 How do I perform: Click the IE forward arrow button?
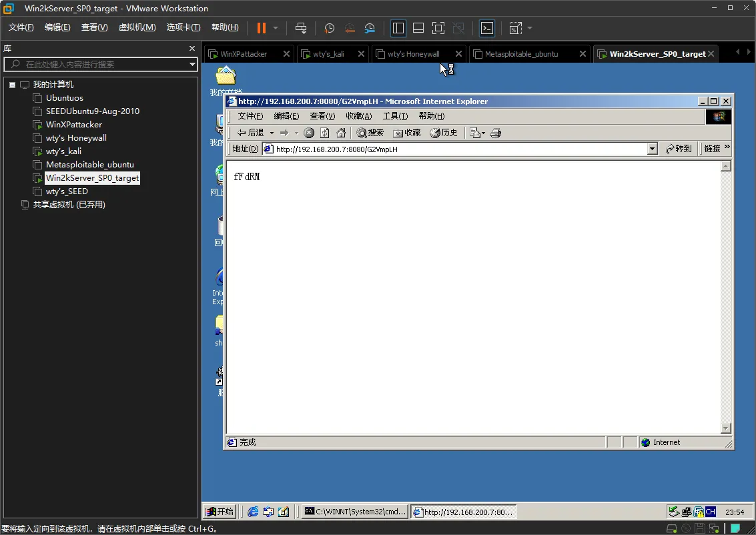point(284,133)
